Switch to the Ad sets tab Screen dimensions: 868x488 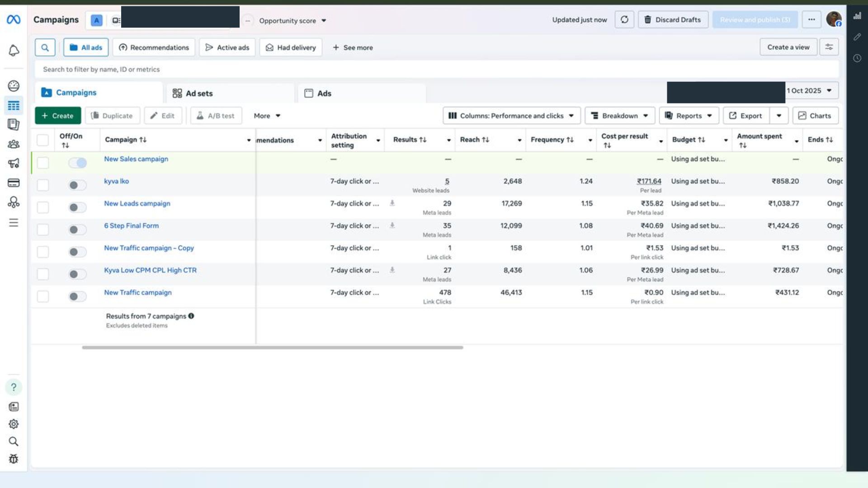click(199, 93)
